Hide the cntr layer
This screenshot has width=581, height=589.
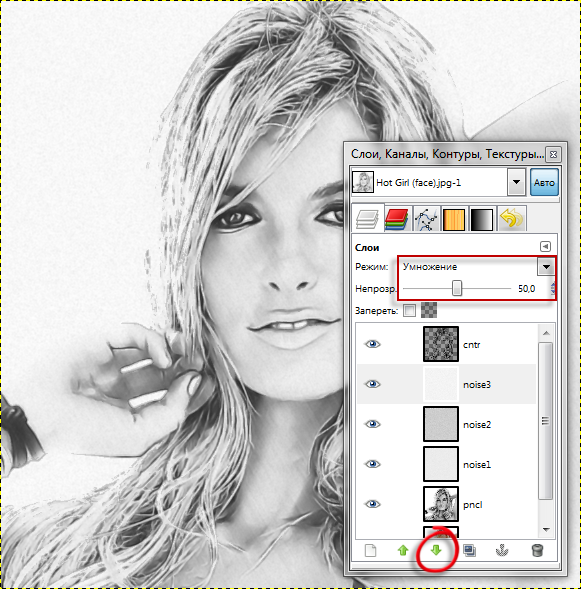[x=373, y=344]
